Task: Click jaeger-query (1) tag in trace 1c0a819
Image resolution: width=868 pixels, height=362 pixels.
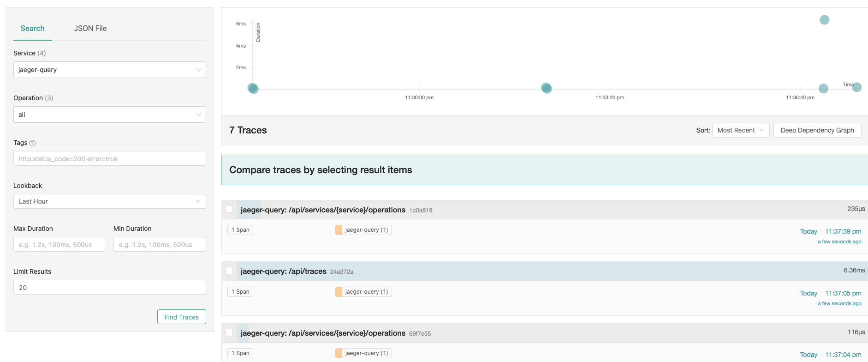Action: (363, 230)
